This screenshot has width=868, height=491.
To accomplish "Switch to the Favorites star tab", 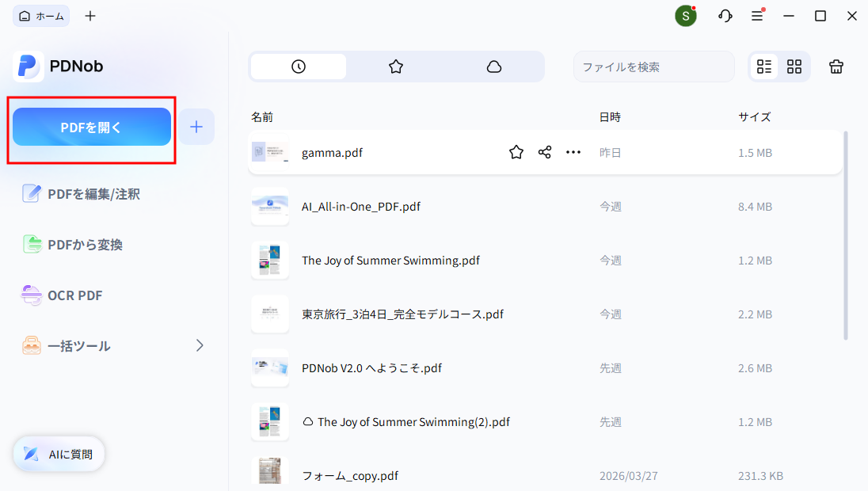I will click(396, 67).
